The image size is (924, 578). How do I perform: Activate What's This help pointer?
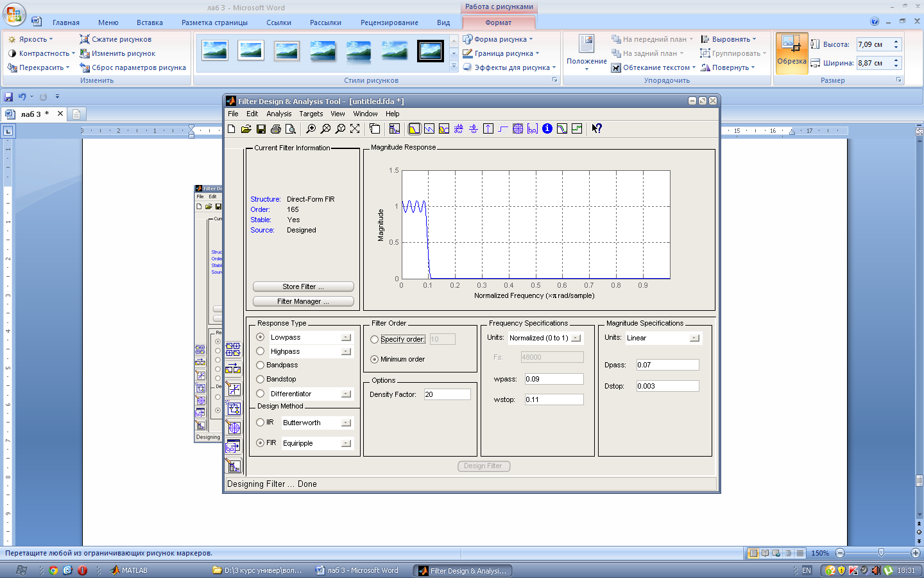[x=597, y=129]
